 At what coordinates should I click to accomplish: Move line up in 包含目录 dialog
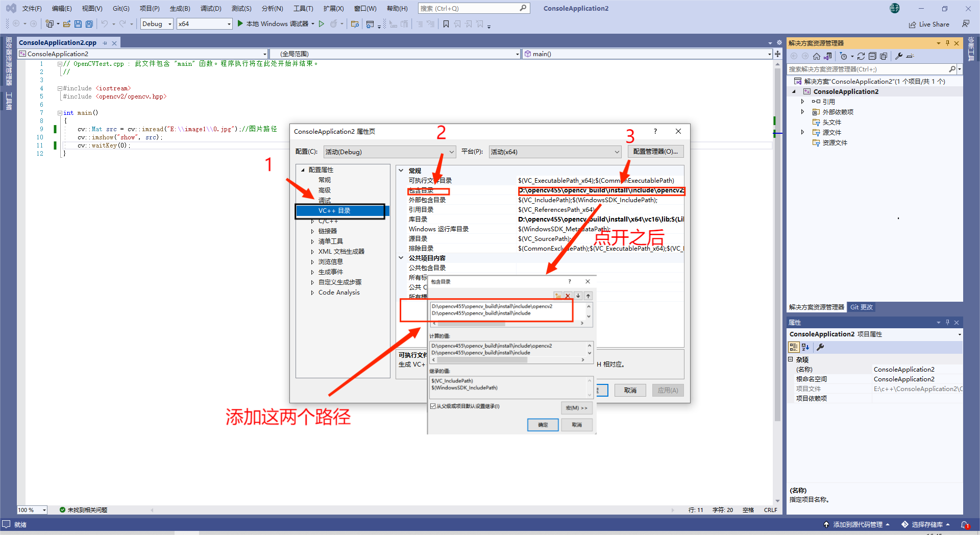588,296
